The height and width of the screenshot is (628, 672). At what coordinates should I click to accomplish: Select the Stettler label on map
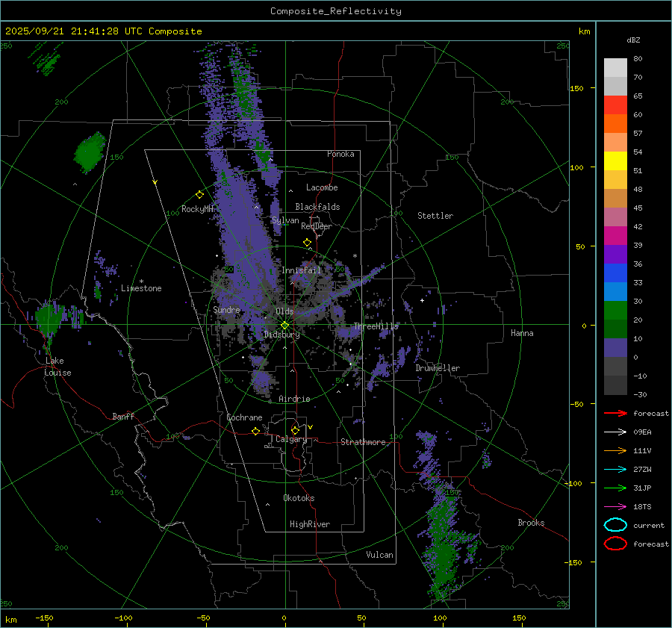pos(435,216)
